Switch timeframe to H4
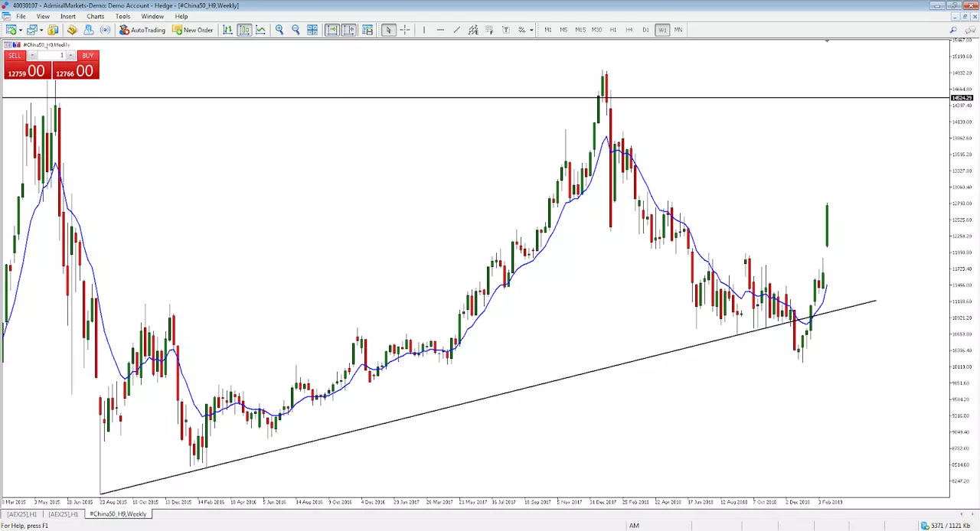This screenshot has height=531, width=980. click(x=629, y=30)
